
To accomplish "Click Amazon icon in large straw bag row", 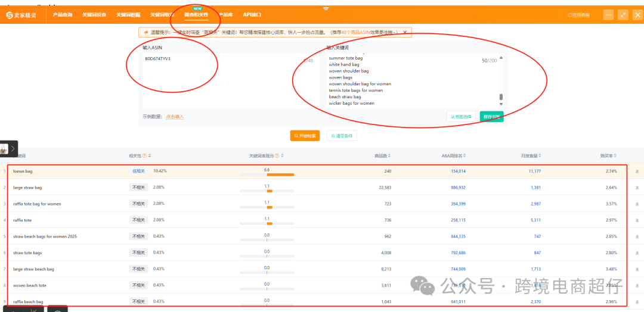I will click(637, 188).
